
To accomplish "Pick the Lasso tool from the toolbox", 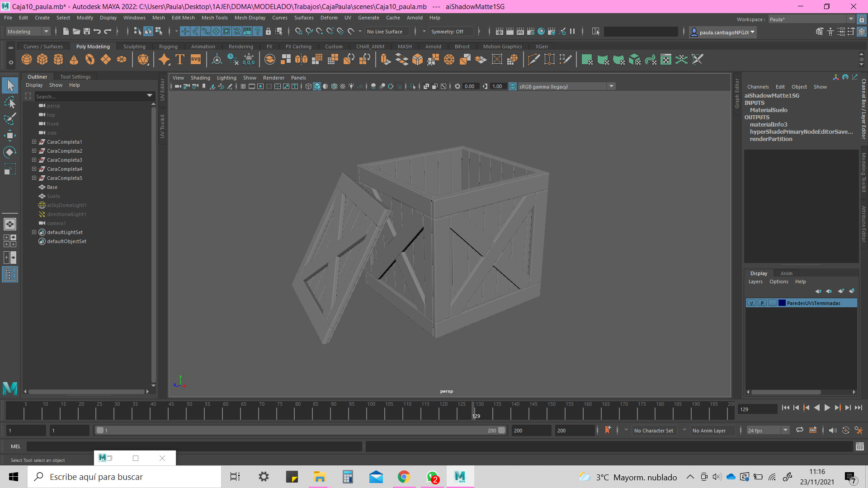I will pyautogui.click(x=10, y=102).
